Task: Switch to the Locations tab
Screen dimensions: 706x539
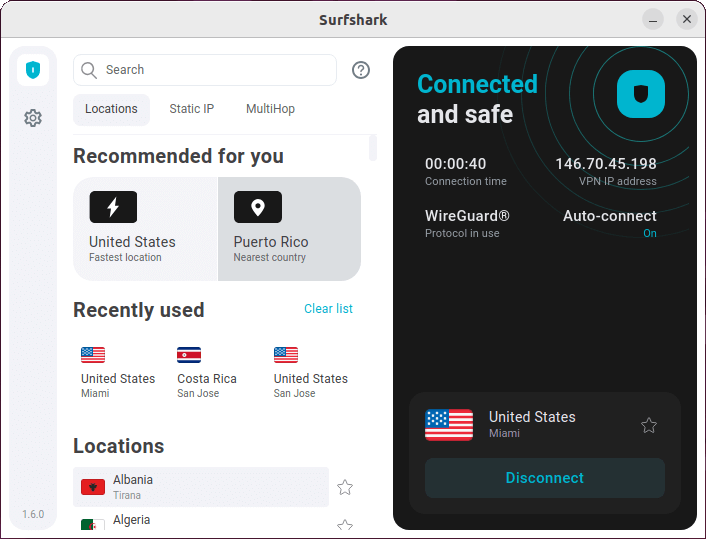Action: pos(111,109)
